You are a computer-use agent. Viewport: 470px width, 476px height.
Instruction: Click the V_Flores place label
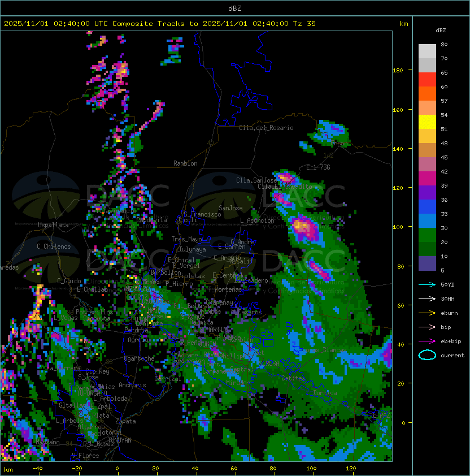[x=85, y=456]
